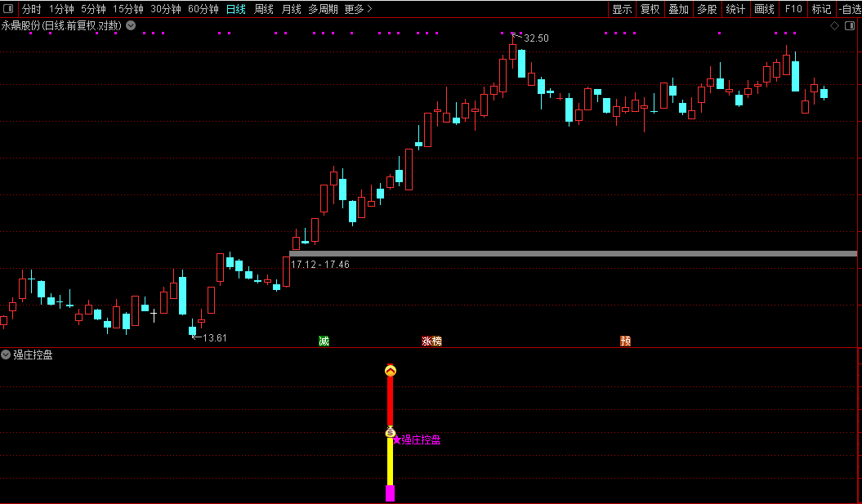Open the 统计 statistics tool
This screenshot has height=504, width=862.
pyautogui.click(x=735, y=9)
